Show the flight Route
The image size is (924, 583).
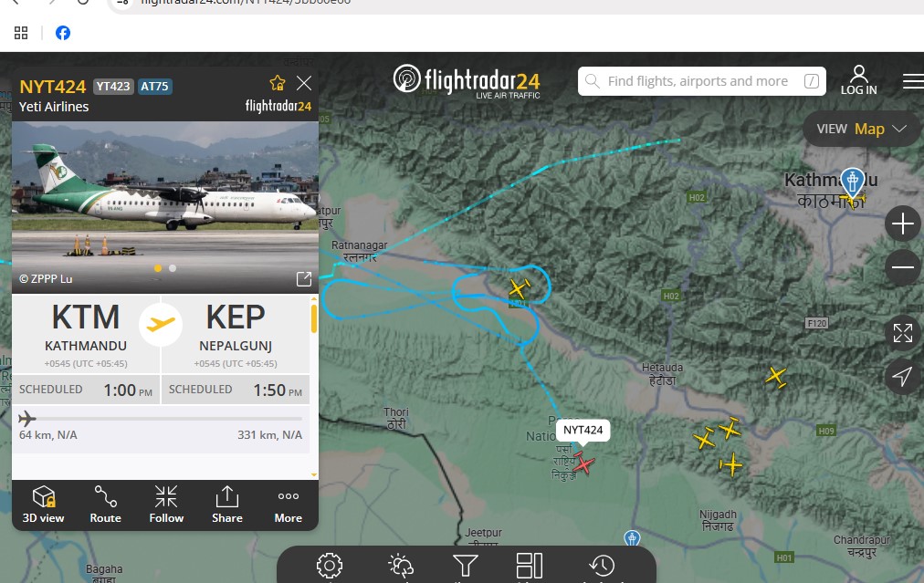(106, 505)
